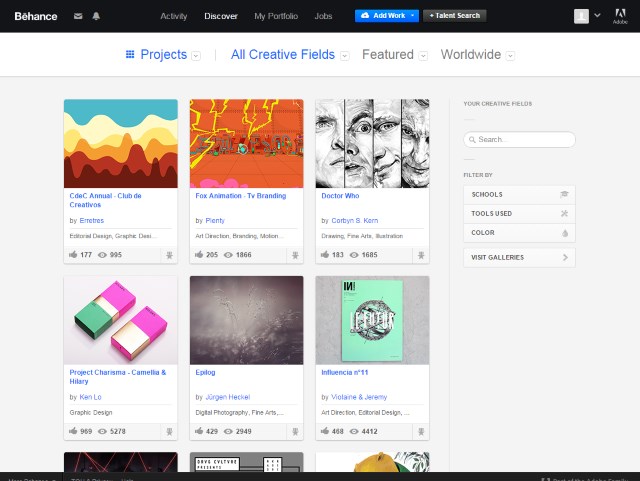The height and width of the screenshot is (481, 640).
Task: Expand the Color filter
Action: 519,233
